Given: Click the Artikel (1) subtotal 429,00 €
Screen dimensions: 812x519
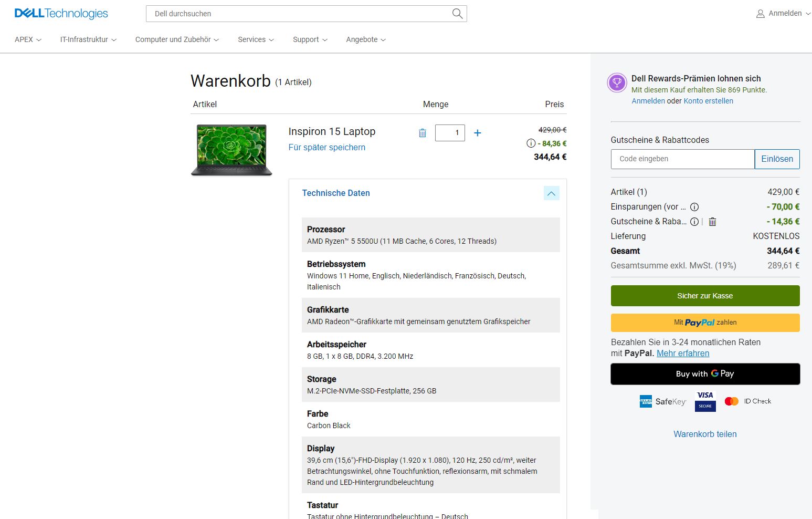Looking at the screenshot, I should click(784, 192).
